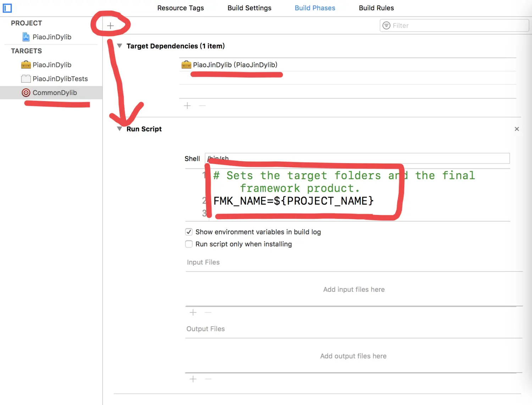This screenshot has height=405, width=532.
Task: Select PiaoJinDylib under PROJECT
Action: click(x=51, y=37)
